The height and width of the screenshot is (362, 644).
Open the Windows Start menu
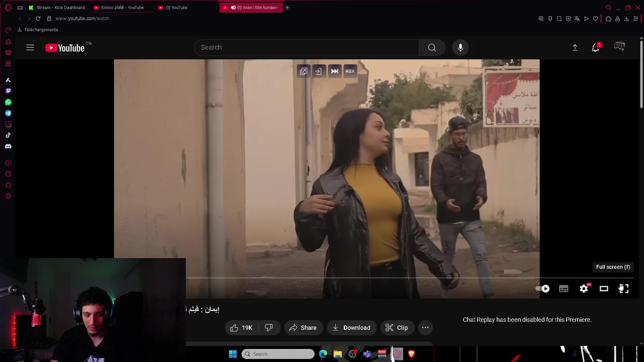click(233, 354)
